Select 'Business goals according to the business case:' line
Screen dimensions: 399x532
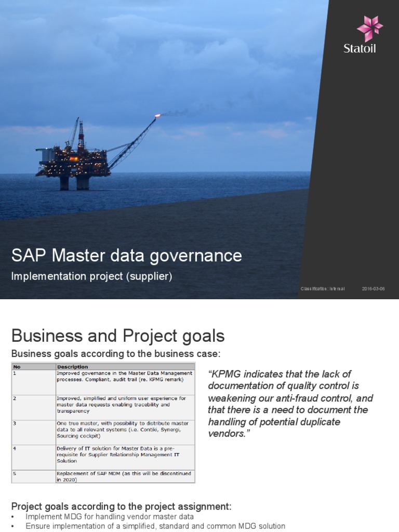[116, 353]
